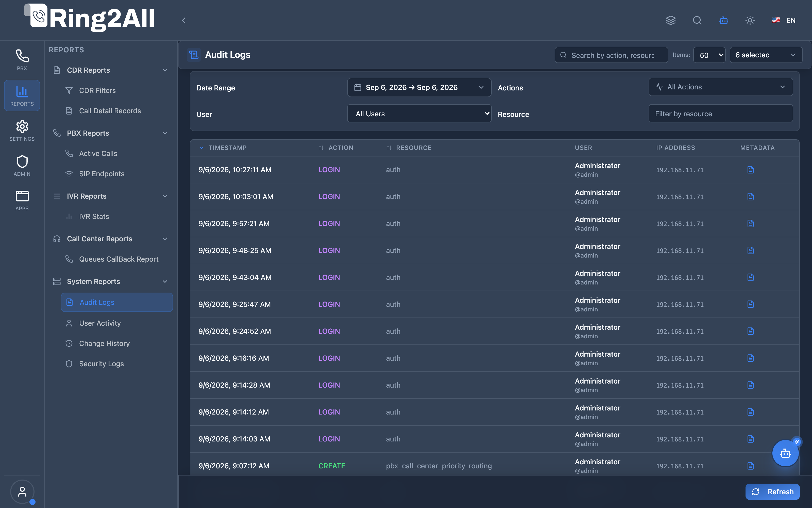
Task: Open User Activity report
Action: tap(117, 323)
